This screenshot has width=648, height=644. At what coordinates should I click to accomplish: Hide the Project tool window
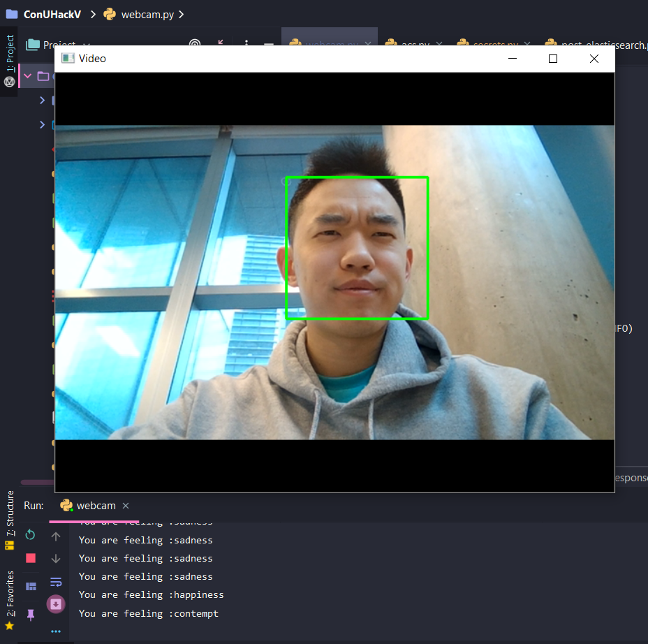click(x=269, y=43)
